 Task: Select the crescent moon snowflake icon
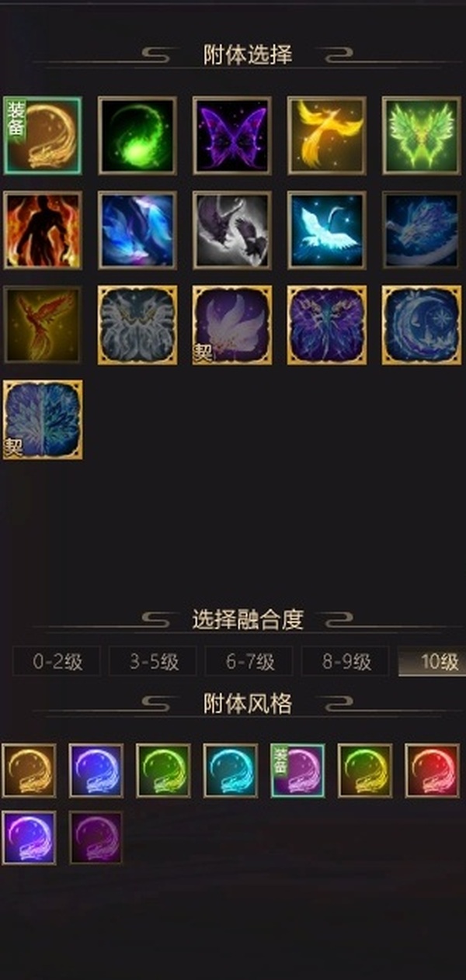[422, 324]
